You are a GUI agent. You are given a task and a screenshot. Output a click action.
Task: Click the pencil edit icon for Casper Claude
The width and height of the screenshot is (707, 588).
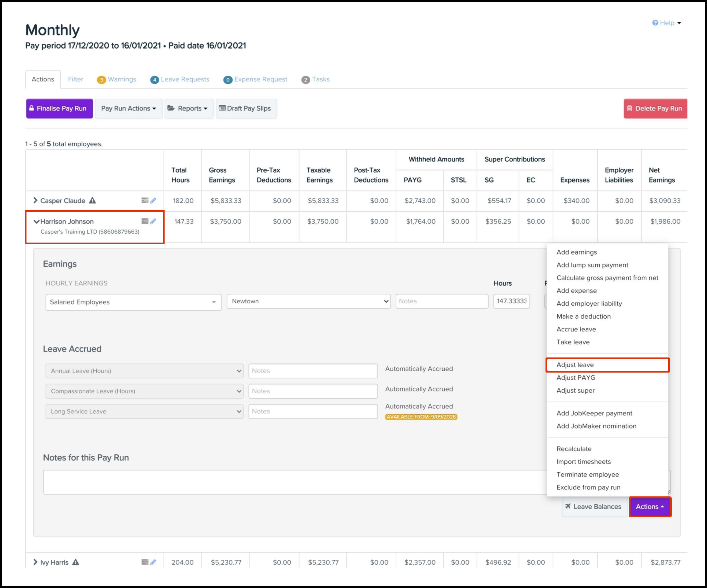(x=153, y=200)
